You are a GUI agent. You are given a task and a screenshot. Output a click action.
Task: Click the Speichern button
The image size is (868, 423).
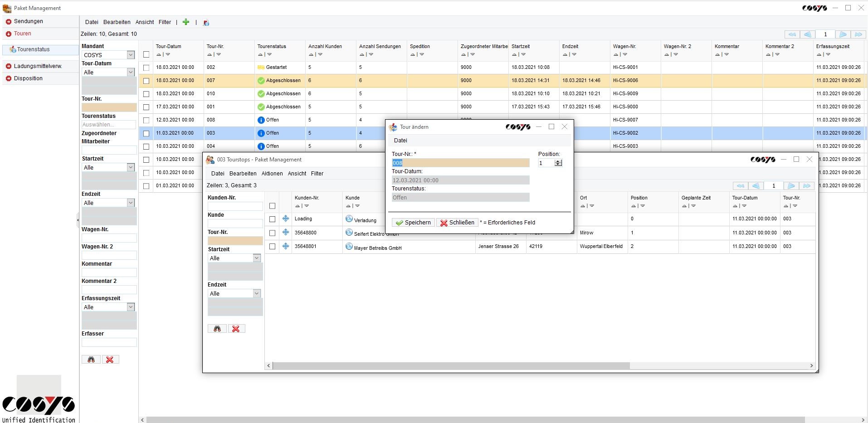click(413, 223)
